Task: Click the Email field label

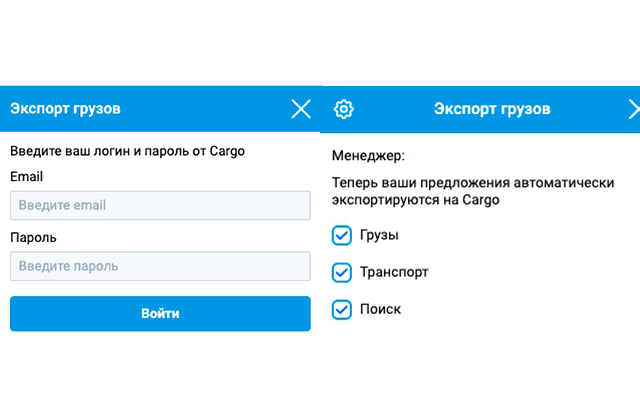Action: click(27, 177)
